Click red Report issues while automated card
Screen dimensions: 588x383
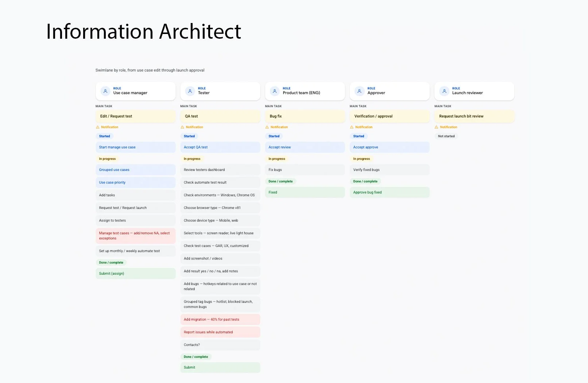(220, 332)
